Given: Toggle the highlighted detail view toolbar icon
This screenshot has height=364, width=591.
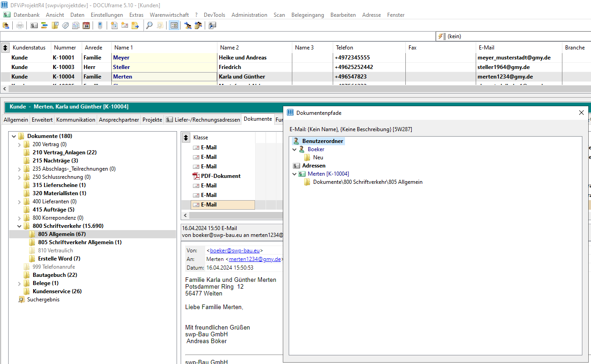Looking at the screenshot, I should 173,25.
